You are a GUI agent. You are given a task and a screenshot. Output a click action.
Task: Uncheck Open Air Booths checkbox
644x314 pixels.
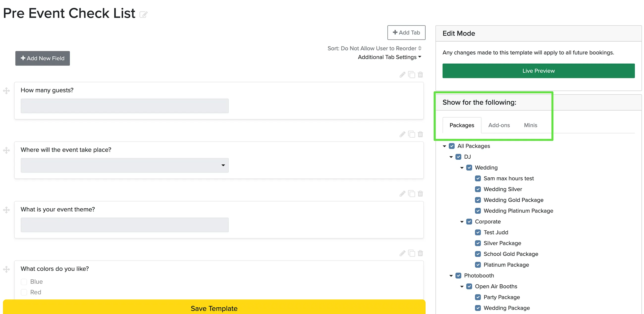pyautogui.click(x=469, y=286)
